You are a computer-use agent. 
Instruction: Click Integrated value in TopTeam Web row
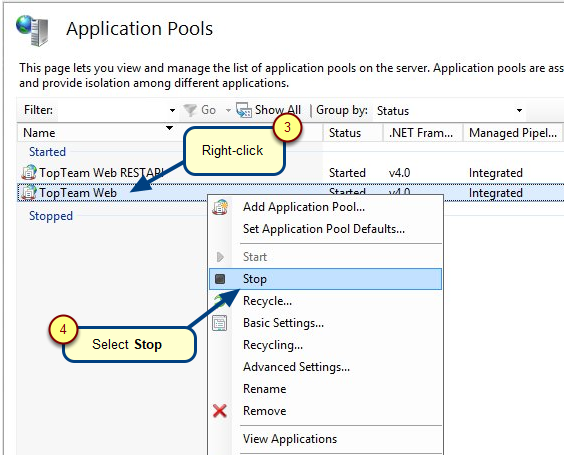coord(496,193)
